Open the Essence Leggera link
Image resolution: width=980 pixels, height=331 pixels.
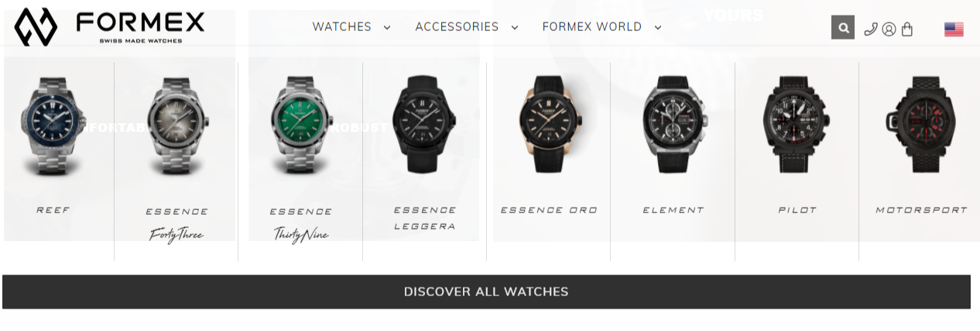pos(425,218)
